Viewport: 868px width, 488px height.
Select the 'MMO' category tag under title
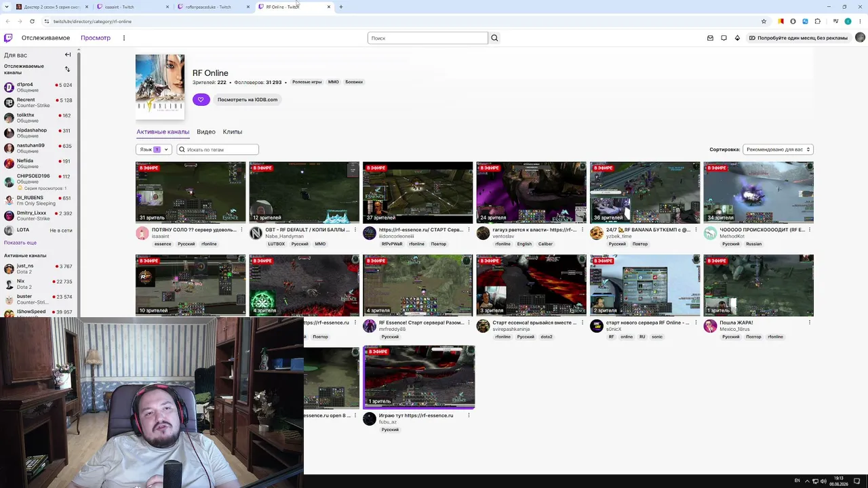334,82
